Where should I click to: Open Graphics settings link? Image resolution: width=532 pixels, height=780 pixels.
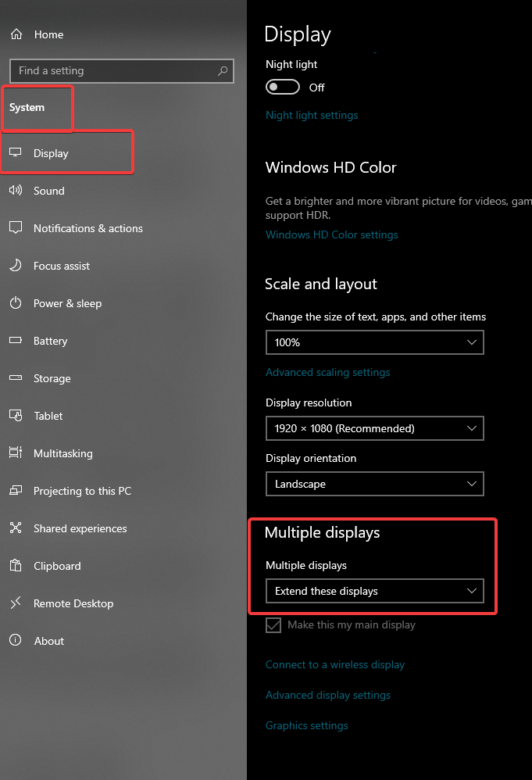pos(307,726)
